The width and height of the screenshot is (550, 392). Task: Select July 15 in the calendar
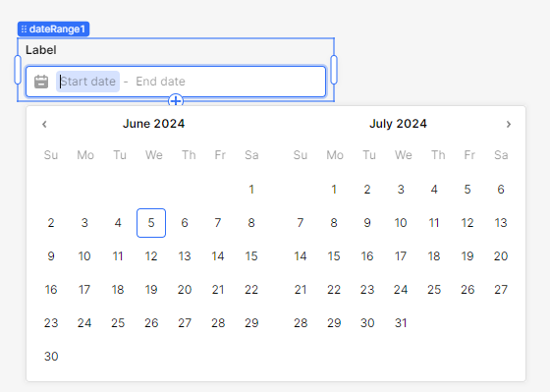coord(334,256)
